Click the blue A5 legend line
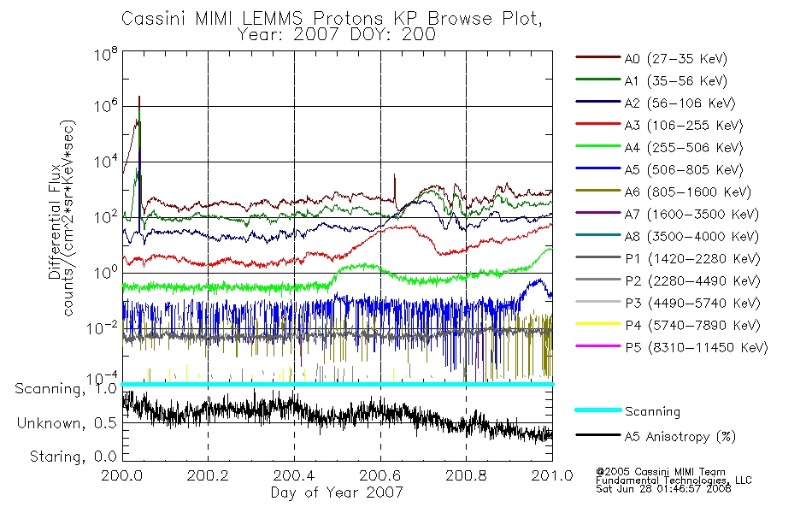The width and height of the screenshot is (812, 513). (x=597, y=168)
